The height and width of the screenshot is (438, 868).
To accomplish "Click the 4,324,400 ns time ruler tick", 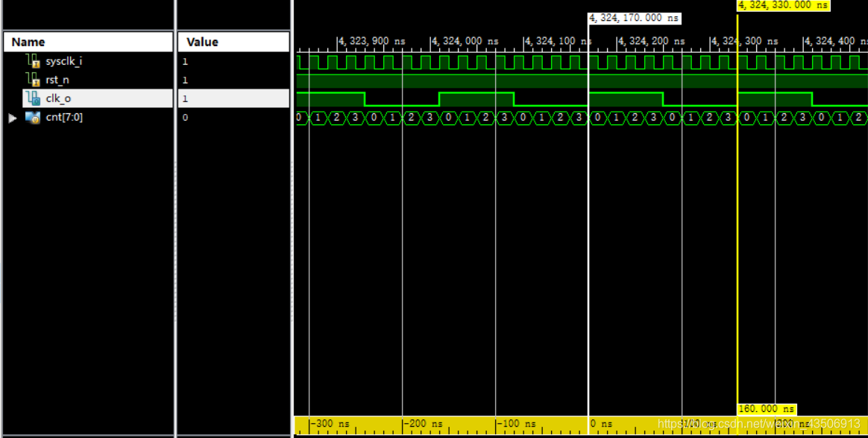I will tap(836, 41).
